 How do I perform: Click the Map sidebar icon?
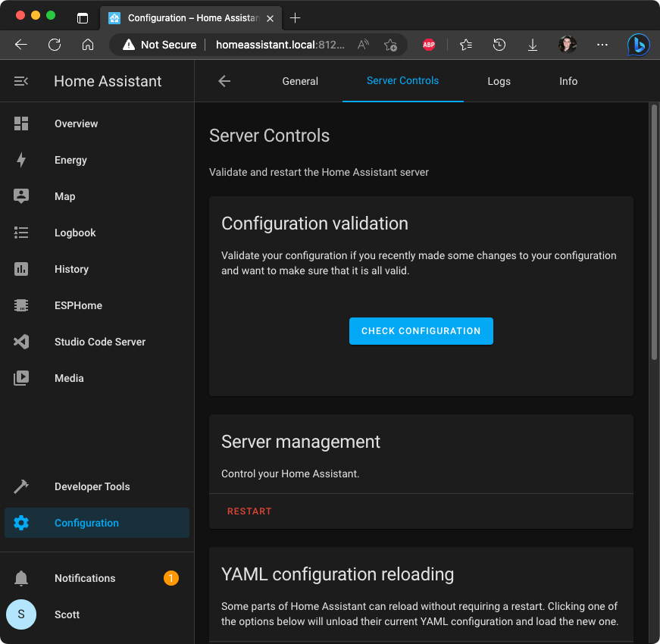pos(21,196)
